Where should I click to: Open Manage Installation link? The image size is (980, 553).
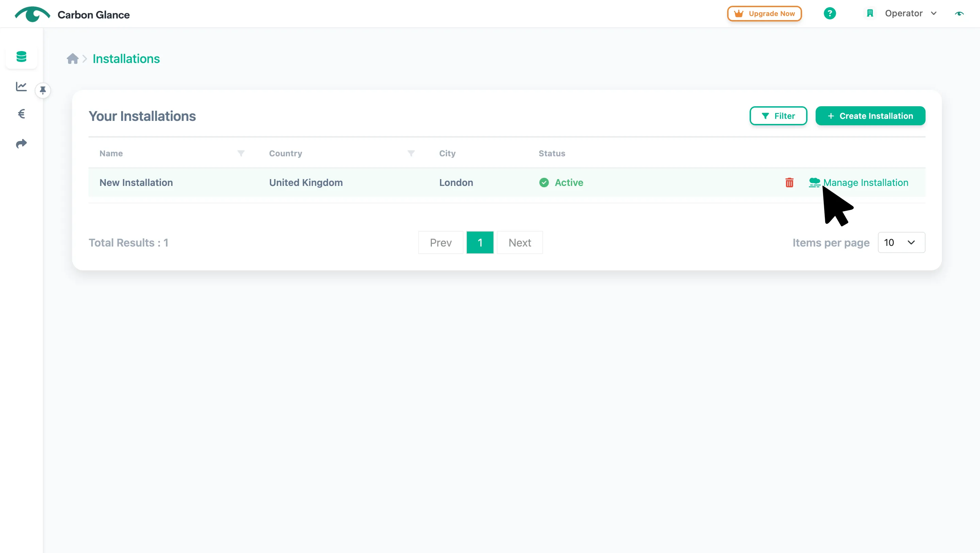858,183
